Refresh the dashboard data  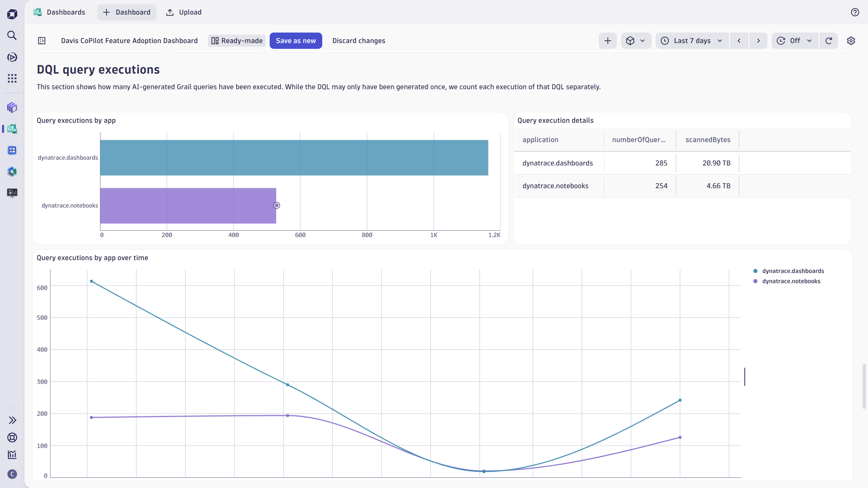[x=829, y=40]
